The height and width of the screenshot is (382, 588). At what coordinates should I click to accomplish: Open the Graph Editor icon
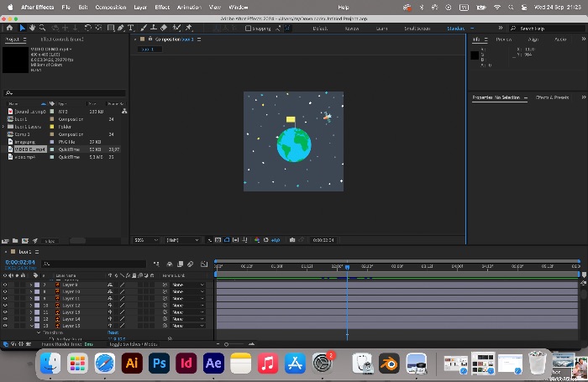pos(204,264)
